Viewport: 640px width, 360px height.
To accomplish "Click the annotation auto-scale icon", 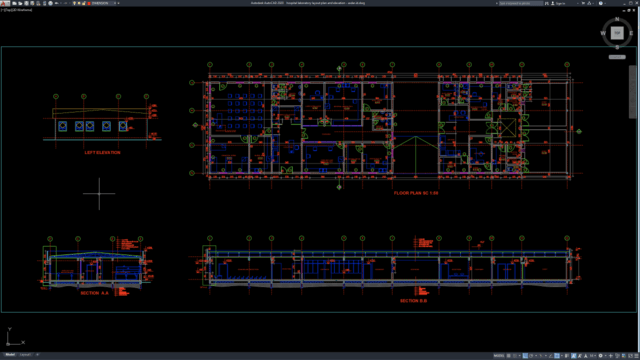I will click(580, 356).
